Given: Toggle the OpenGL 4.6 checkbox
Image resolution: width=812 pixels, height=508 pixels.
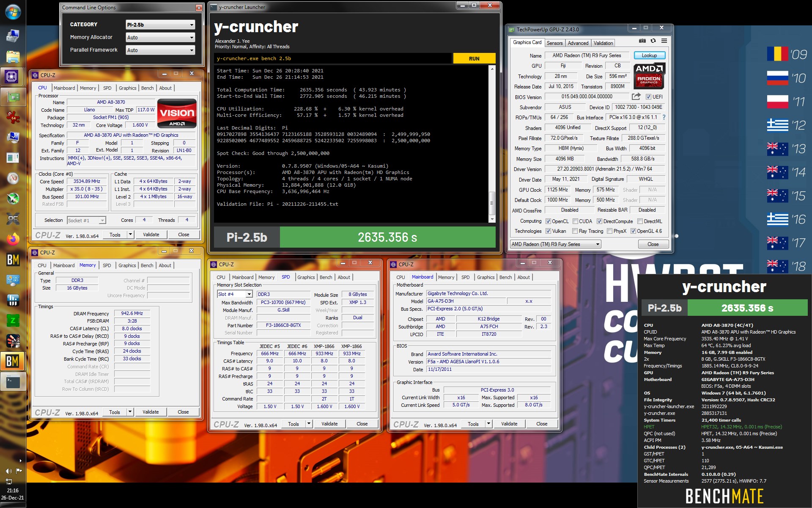Looking at the screenshot, I should coord(633,231).
